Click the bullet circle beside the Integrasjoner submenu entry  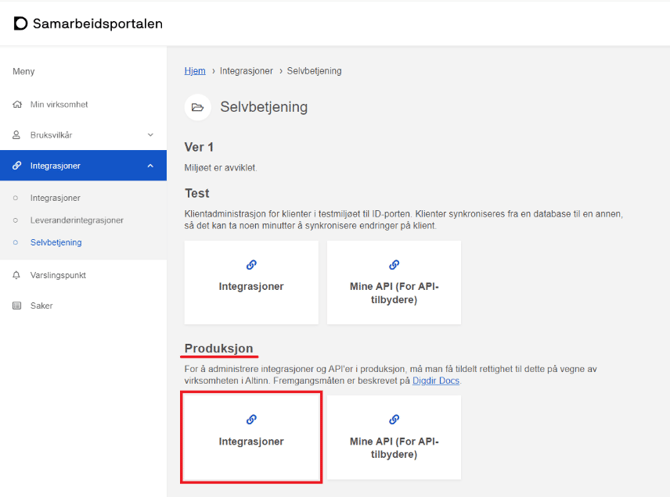15,198
